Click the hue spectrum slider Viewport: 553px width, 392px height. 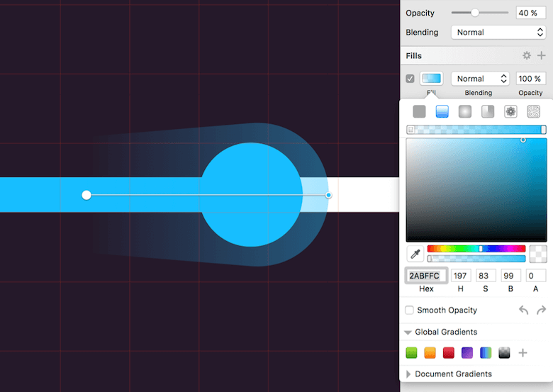pyautogui.click(x=476, y=249)
